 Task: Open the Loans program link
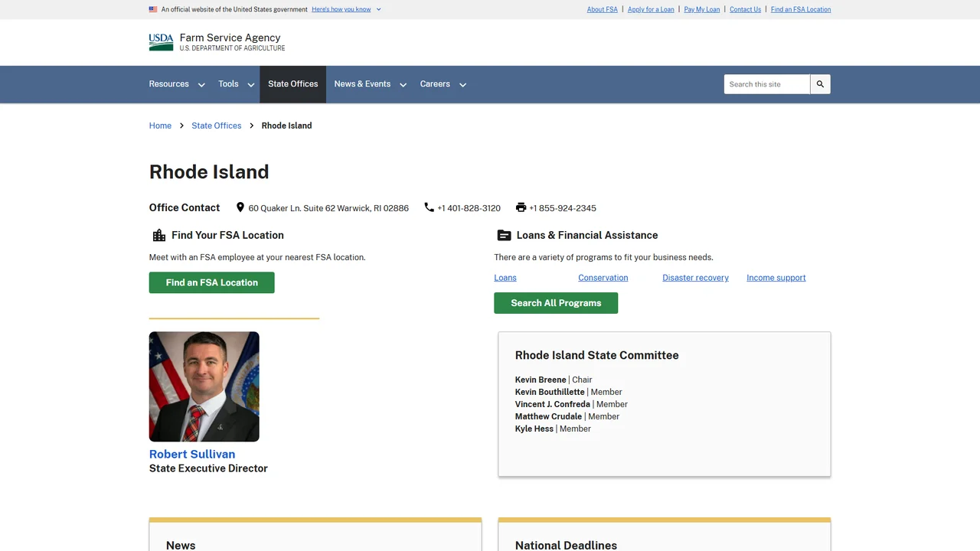pyautogui.click(x=505, y=278)
